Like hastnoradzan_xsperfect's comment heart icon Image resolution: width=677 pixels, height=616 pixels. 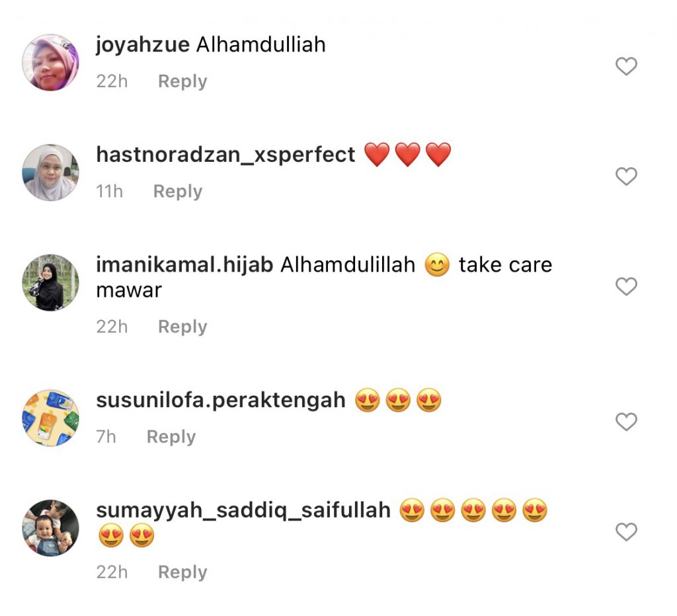626,176
